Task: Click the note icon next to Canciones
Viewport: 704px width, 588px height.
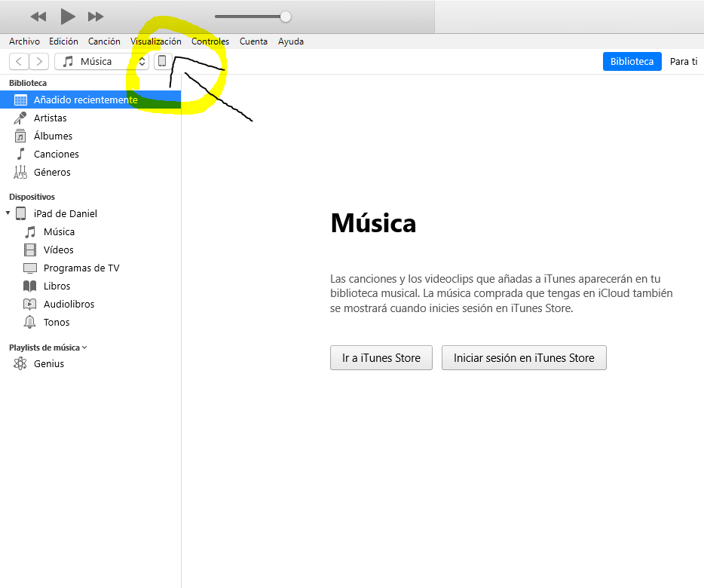Action: [20, 154]
